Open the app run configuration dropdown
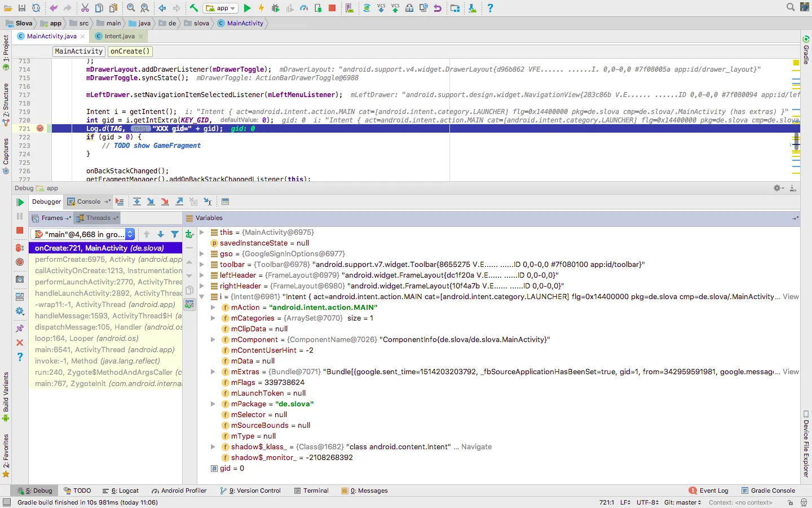Screen dimensions: 812x508 click(x=220, y=8)
